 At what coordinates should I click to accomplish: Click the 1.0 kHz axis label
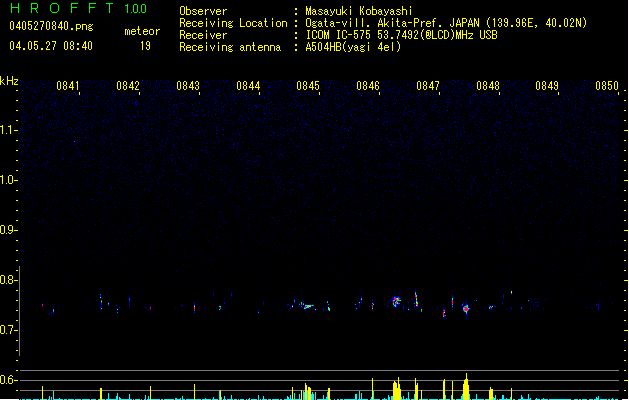click(x=8, y=180)
